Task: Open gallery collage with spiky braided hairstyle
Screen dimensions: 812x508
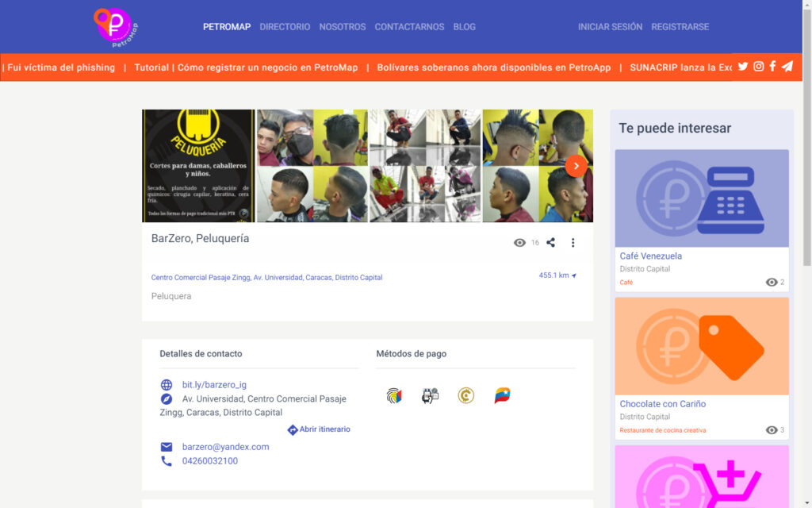Action: (538, 166)
